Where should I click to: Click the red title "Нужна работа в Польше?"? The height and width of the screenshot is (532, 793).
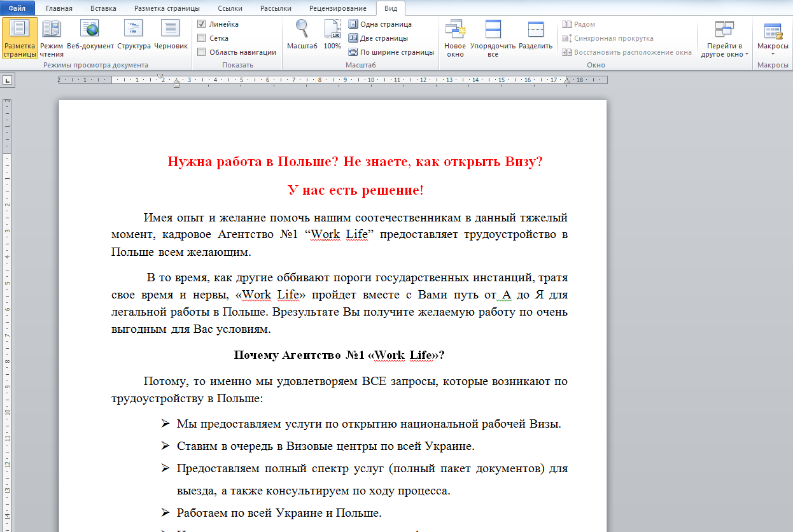click(x=253, y=161)
